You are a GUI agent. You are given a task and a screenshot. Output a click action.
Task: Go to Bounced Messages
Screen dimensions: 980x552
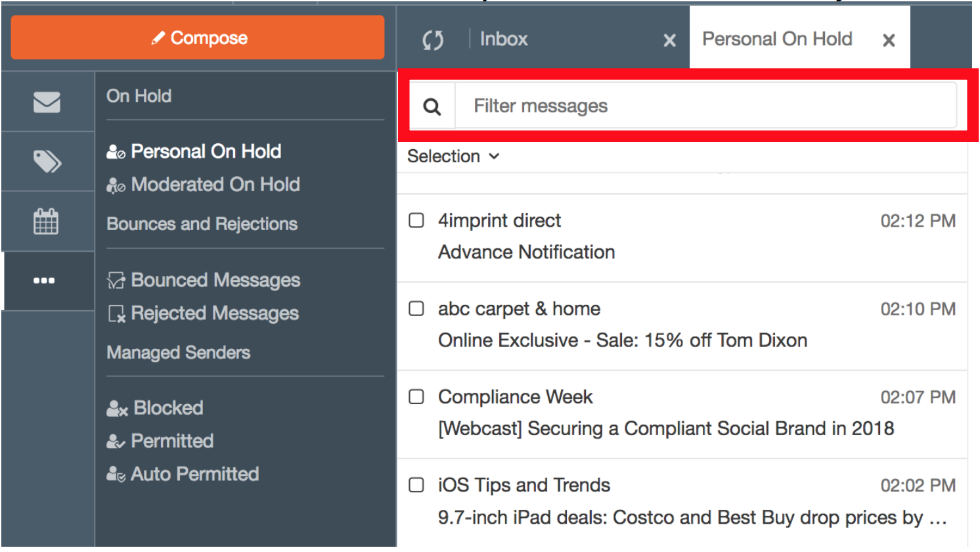click(x=215, y=281)
